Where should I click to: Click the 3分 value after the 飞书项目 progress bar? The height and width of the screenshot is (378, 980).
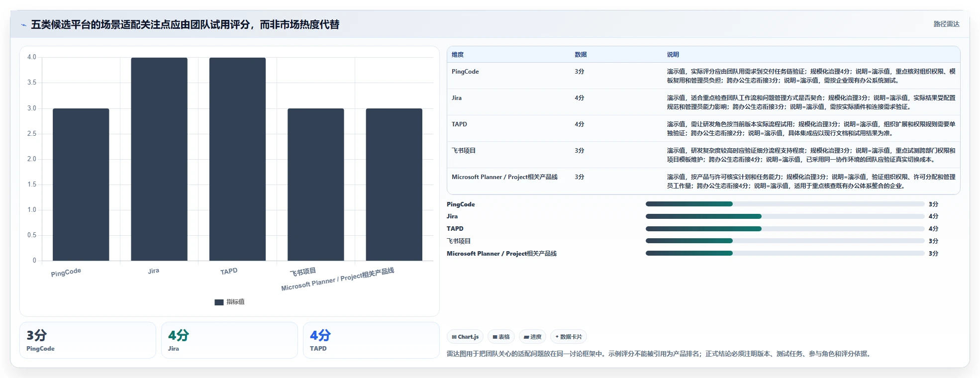933,241
